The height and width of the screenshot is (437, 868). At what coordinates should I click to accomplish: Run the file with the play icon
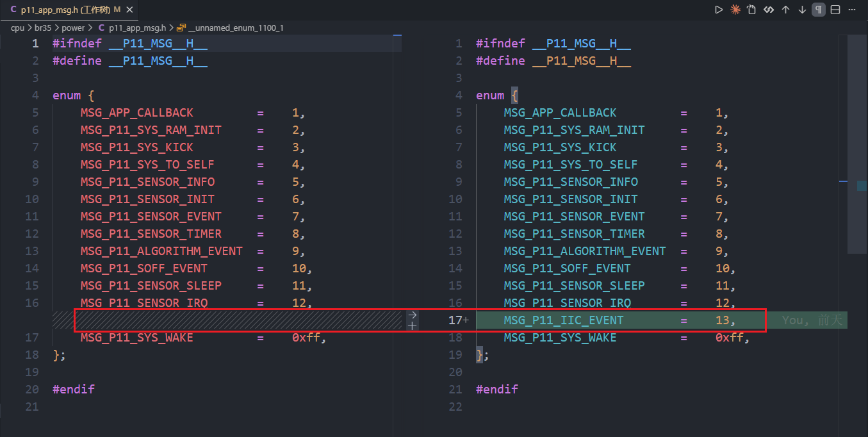pyautogui.click(x=719, y=10)
